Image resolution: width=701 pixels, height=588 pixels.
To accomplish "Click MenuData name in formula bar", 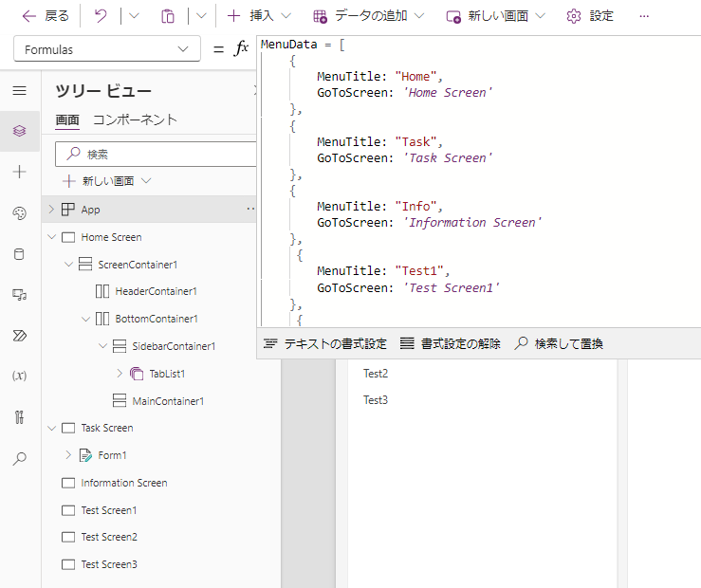I will coord(288,45).
